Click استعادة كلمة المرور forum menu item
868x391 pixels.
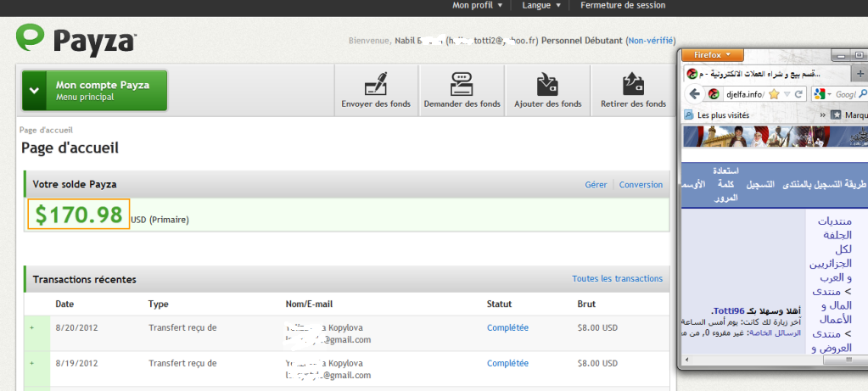tap(725, 184)
